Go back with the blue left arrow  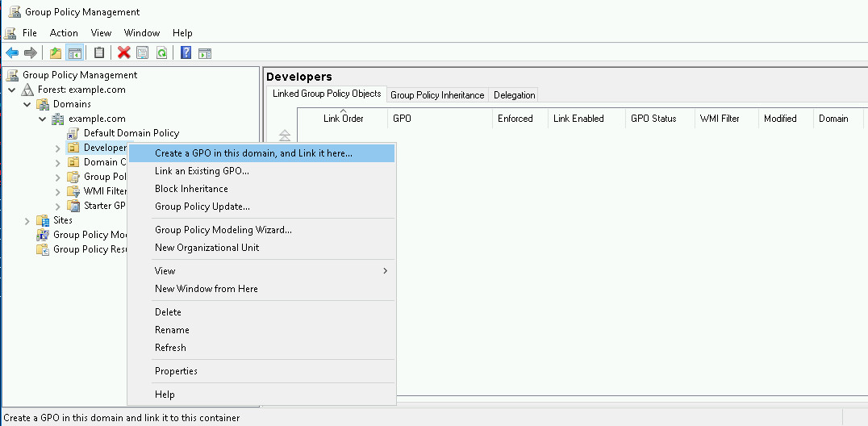point(12,52)
